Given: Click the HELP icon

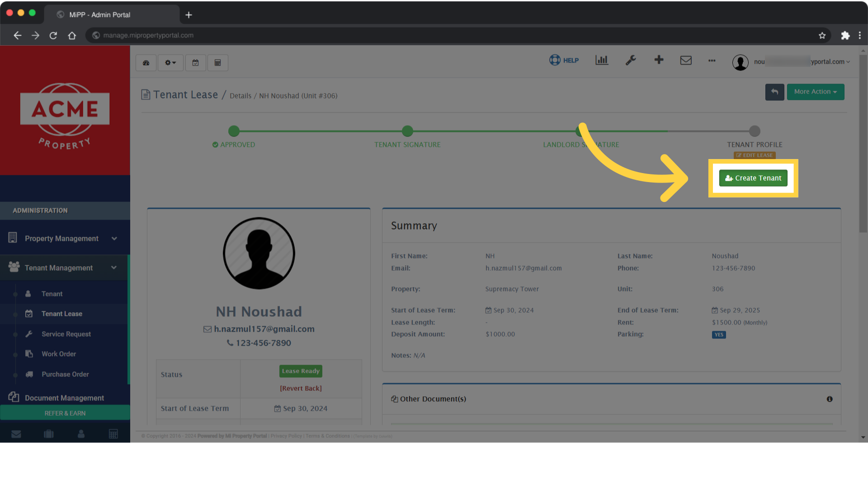Looking at the screenshot, I should 564,60.
